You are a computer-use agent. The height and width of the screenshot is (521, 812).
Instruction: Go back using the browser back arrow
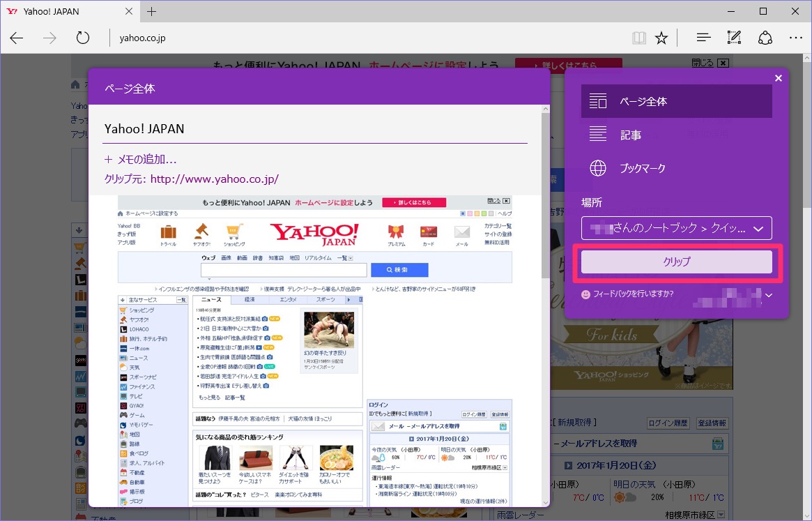17,38
